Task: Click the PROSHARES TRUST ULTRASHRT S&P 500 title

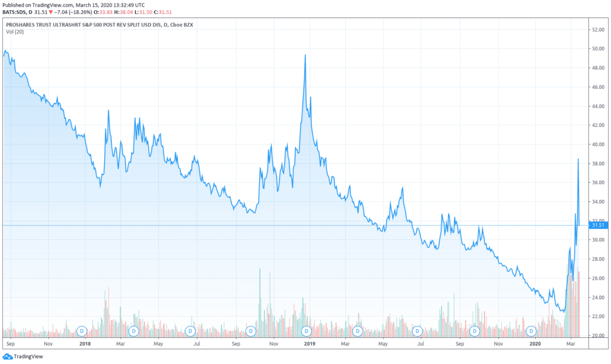Action: pyautogui.click(x=100, y=24)
